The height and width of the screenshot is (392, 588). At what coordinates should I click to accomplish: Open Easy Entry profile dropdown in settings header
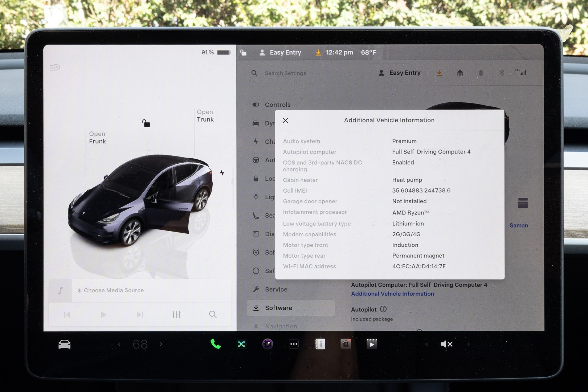[x=399, y=73]
